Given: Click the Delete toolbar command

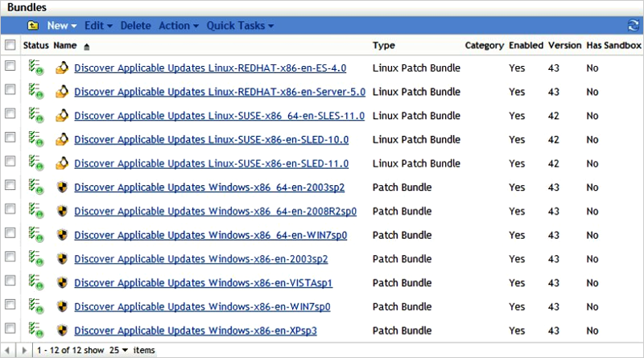Looking at the screenshot, I should coord(135,26).
